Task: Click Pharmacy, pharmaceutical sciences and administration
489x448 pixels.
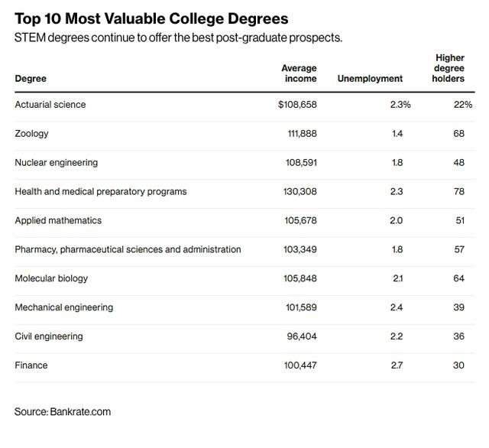Action: point(128,249)
